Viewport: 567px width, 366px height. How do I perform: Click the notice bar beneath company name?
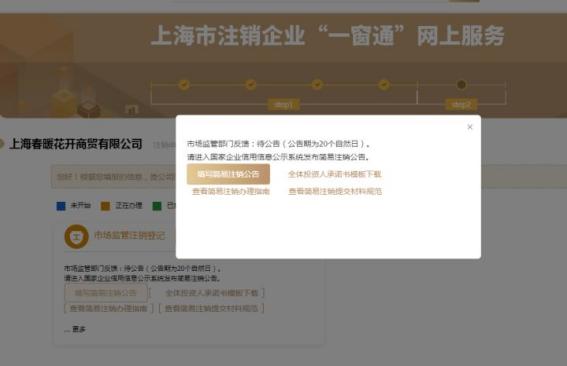point(309,176)
